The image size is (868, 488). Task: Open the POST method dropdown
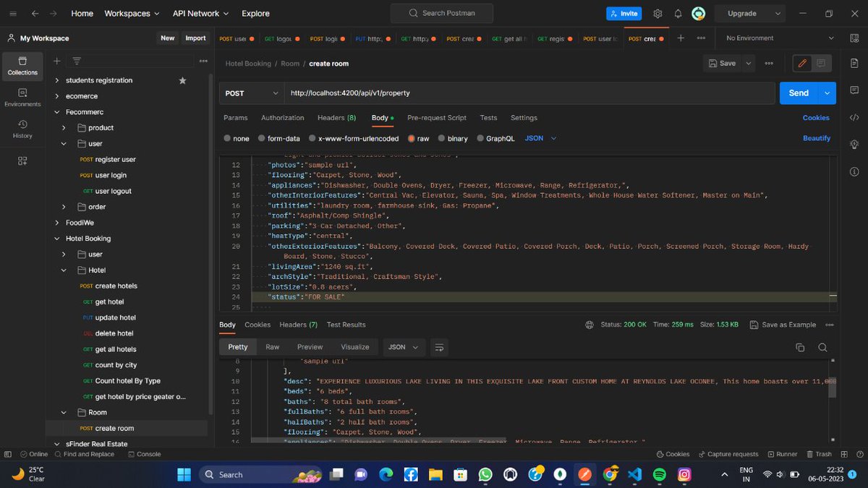[252, 93]
